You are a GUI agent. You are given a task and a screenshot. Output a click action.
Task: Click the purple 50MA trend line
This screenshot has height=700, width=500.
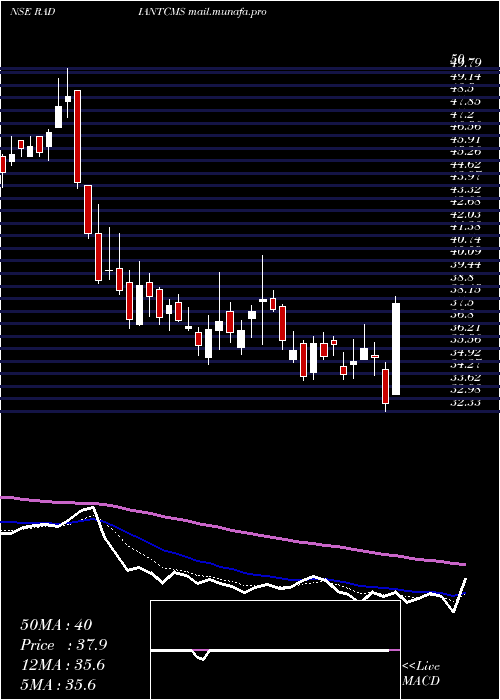pyautogui.click(x=232, y=530)
